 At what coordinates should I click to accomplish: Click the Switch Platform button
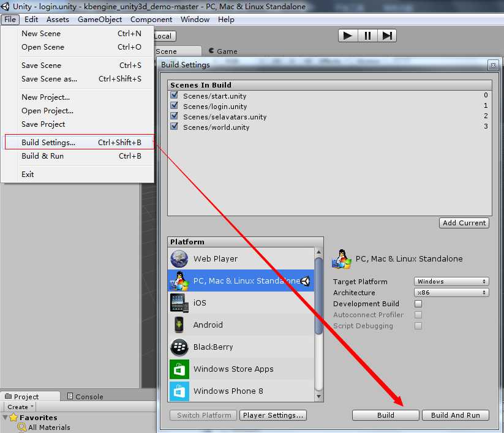coord(204,415)
